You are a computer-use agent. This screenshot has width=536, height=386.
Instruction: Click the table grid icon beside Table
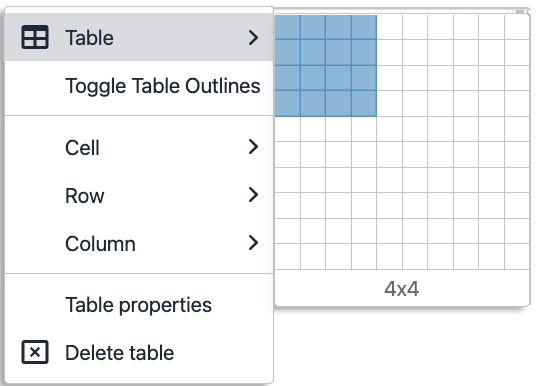[x=35, y=37]
